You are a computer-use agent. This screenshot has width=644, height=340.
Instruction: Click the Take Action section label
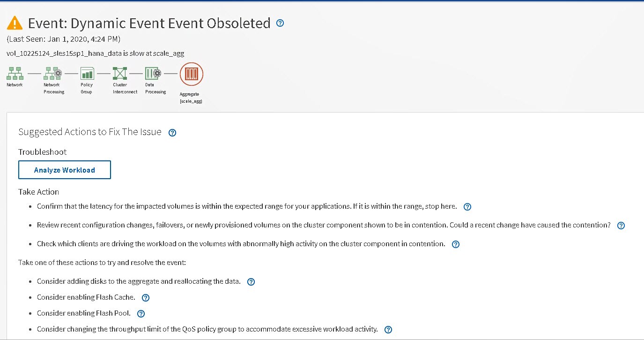point(39,192)
